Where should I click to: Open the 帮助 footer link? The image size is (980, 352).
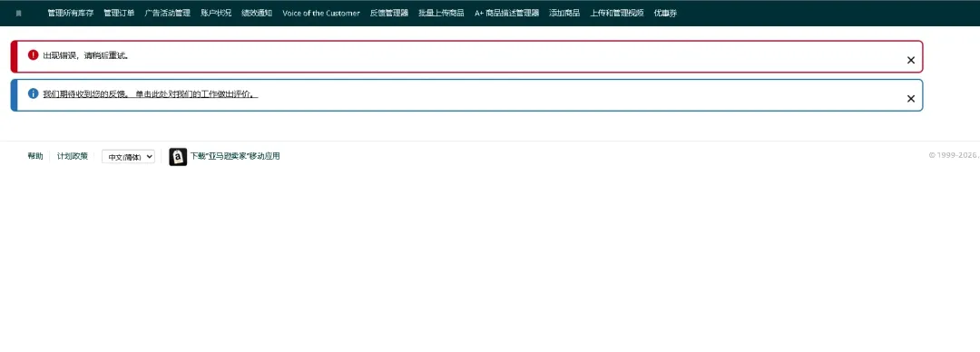[x=35, y=156]
